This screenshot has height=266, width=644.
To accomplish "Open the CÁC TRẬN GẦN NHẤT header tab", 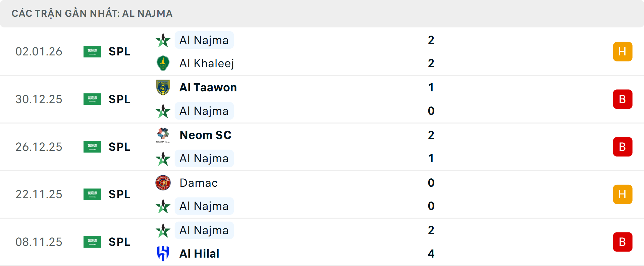I will tap(92, 13).
